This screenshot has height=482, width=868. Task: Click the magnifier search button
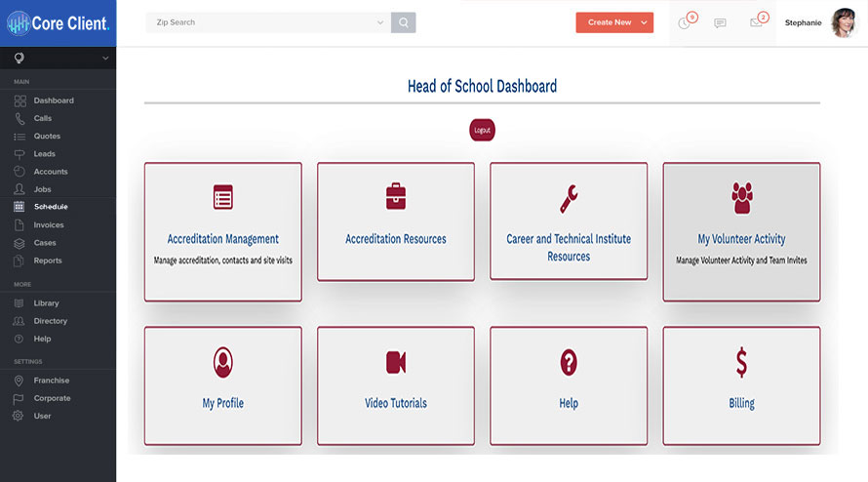tap(403, 22)
